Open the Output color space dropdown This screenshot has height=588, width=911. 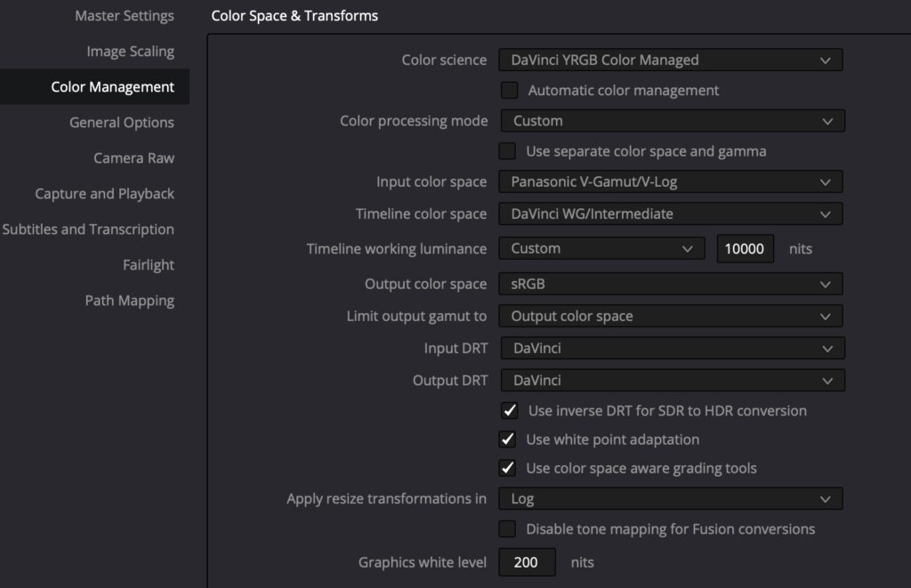[x=671, y=284]
